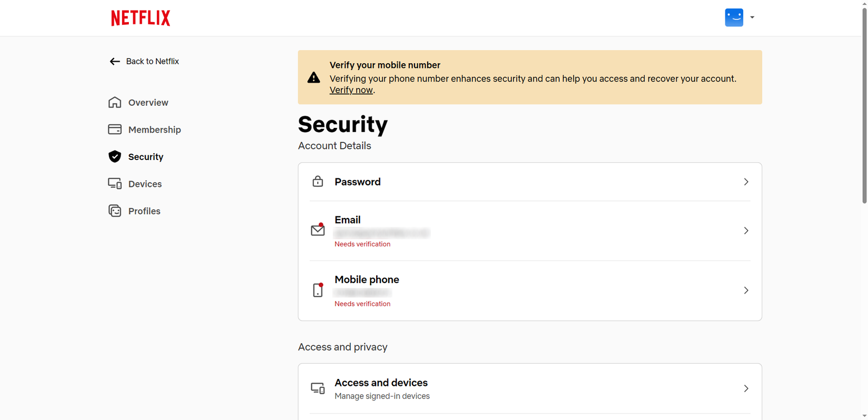868x420 pixels.
Task: Click the Membership card icon
Action: [x=115, y=129]
